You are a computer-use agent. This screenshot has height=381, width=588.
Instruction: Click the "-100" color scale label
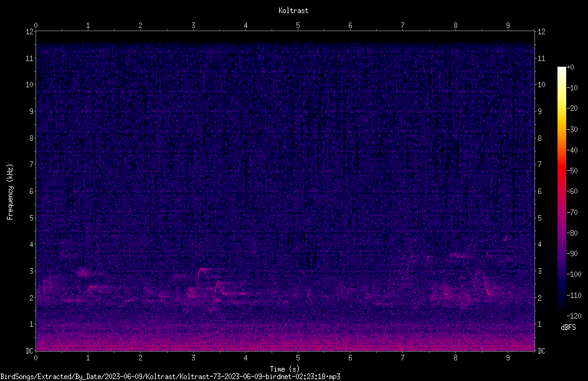click(x=574, y=274)
